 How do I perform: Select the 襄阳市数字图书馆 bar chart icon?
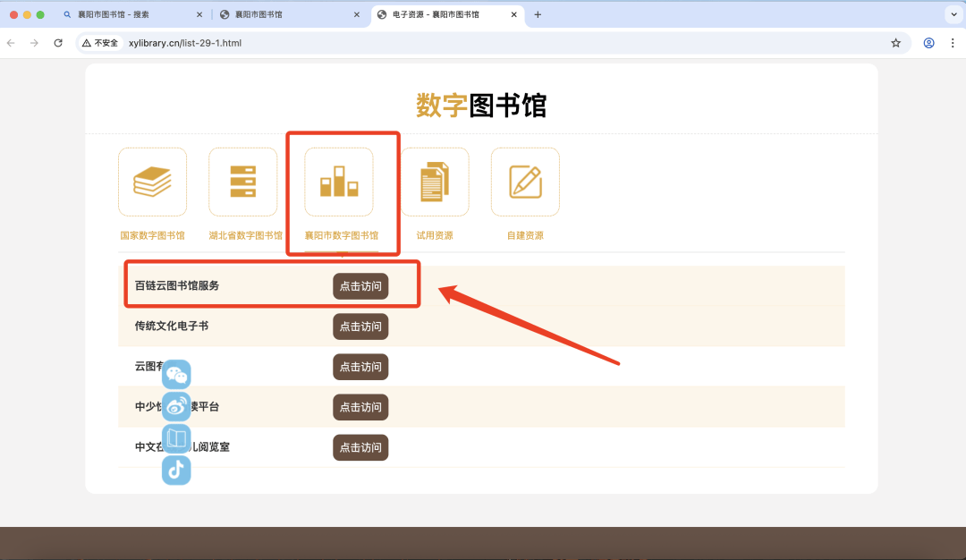[x=339, y=182]
